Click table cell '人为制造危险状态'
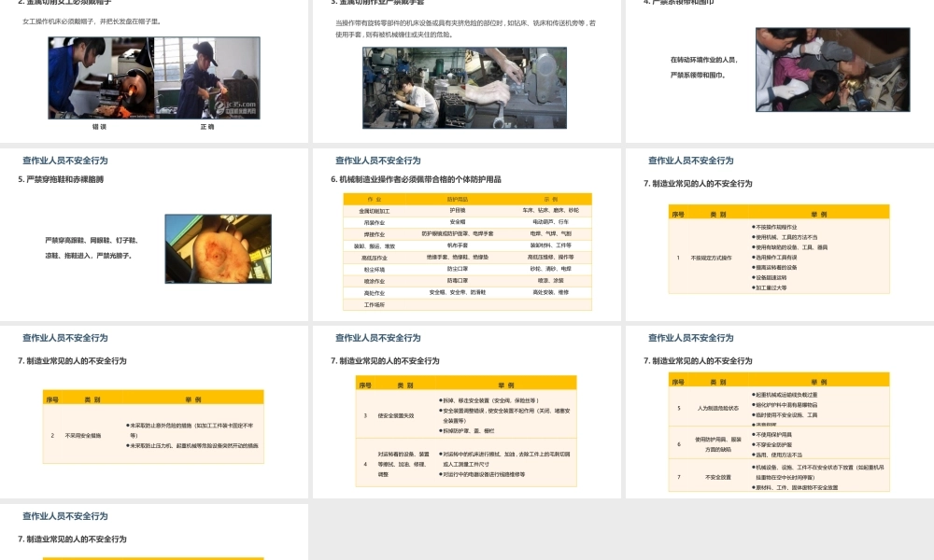Image resolution: width=934 pixels, height=560 pixels. click(x=717, y=408)
